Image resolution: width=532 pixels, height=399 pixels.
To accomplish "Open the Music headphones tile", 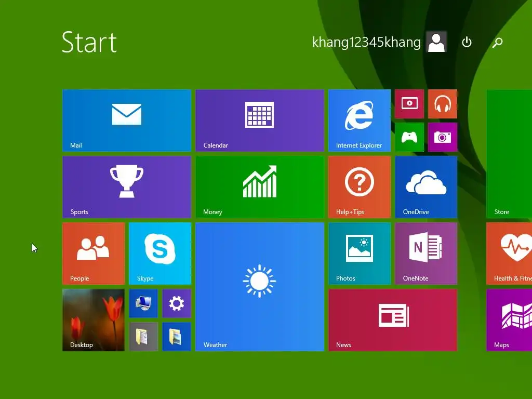I will point(443,104).
